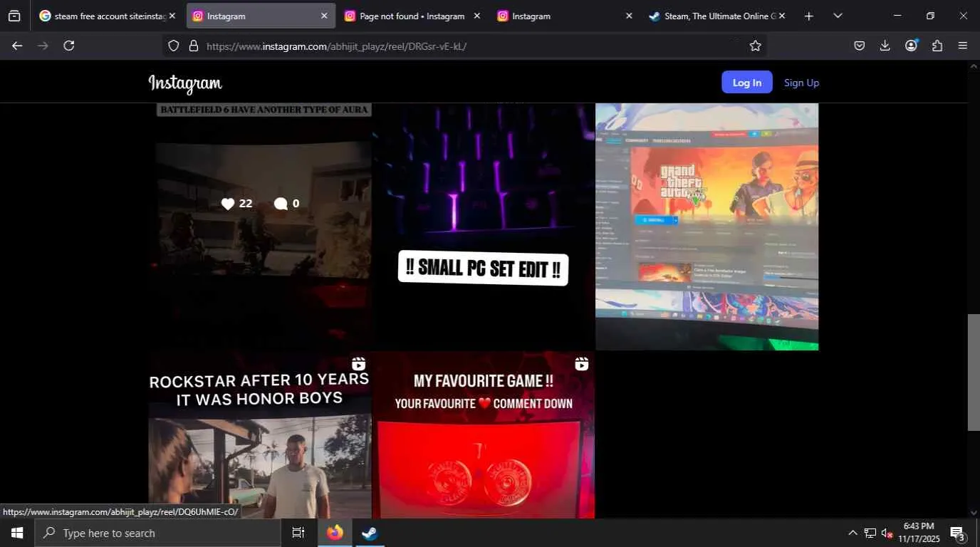The height and width of the screenshot is (547, 980).
Task: Click the Firefox icon in the taskbar
Action: pyautogui.click(x=335, y=533)
